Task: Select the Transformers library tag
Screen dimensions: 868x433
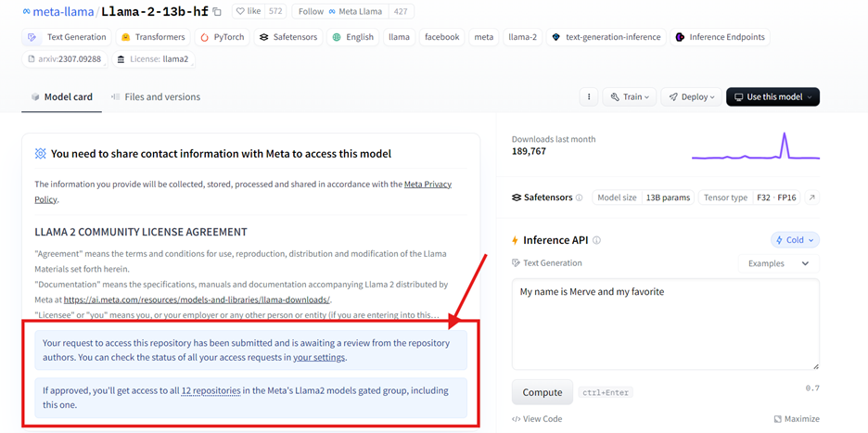Action: pos(153,37)
